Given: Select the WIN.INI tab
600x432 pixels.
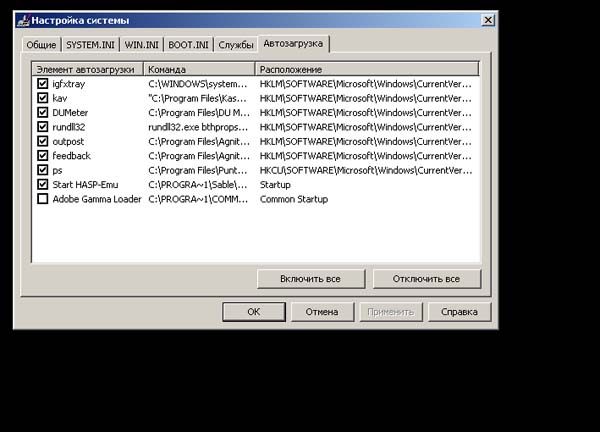Looking at the screenshot, I should (x=143, y=45).
